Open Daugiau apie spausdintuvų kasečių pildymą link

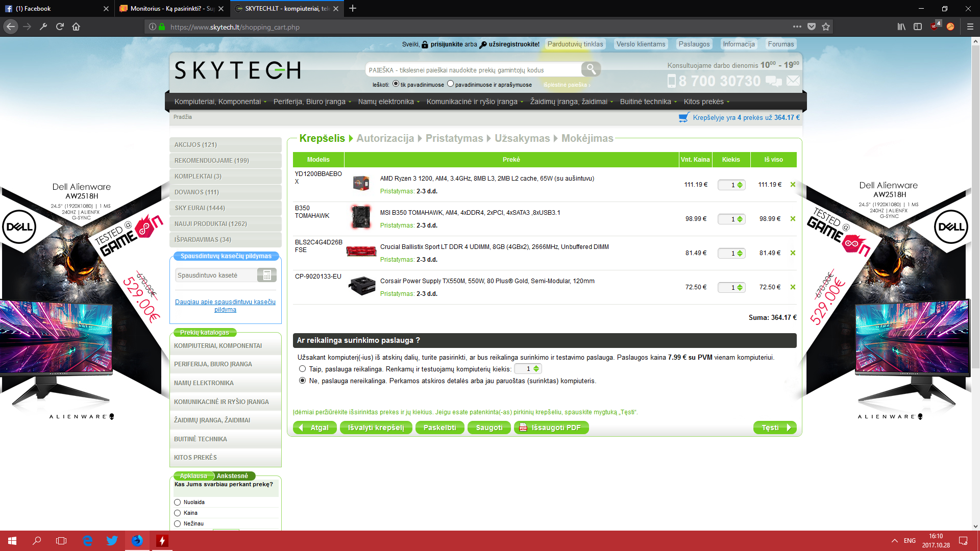tap(225, 306)
